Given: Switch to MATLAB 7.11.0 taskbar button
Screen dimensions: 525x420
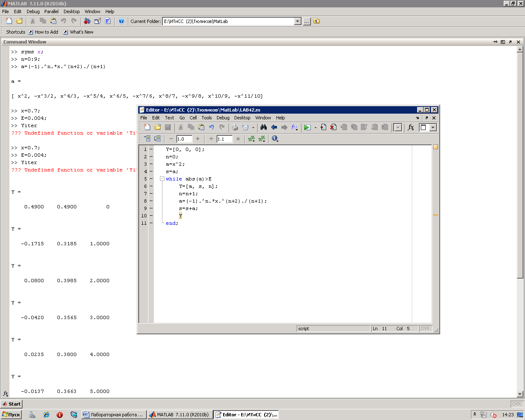Looking at the screenshot, I should click(x=179, y=415).
